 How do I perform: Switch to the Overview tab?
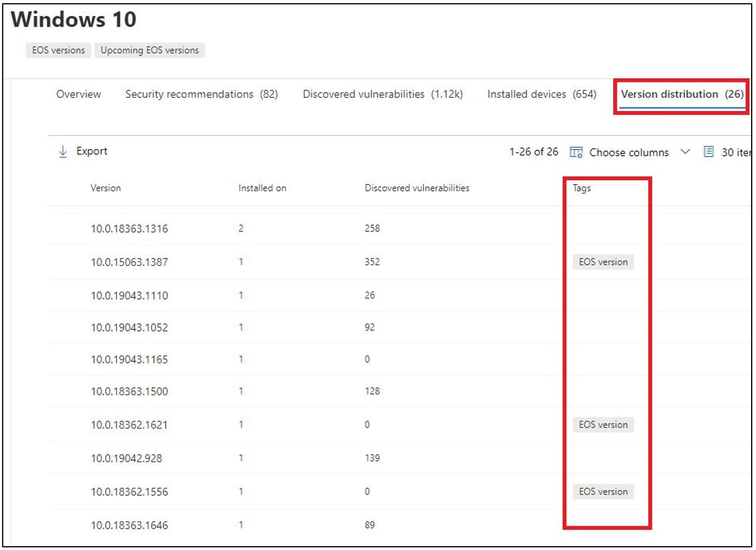click(x=78, y=94)
